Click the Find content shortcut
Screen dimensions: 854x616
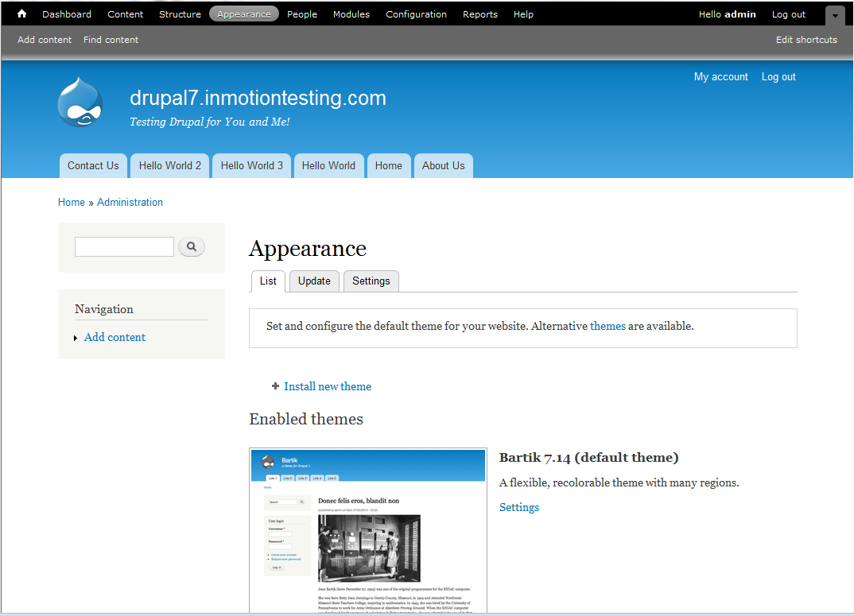(x=111, y=39)
